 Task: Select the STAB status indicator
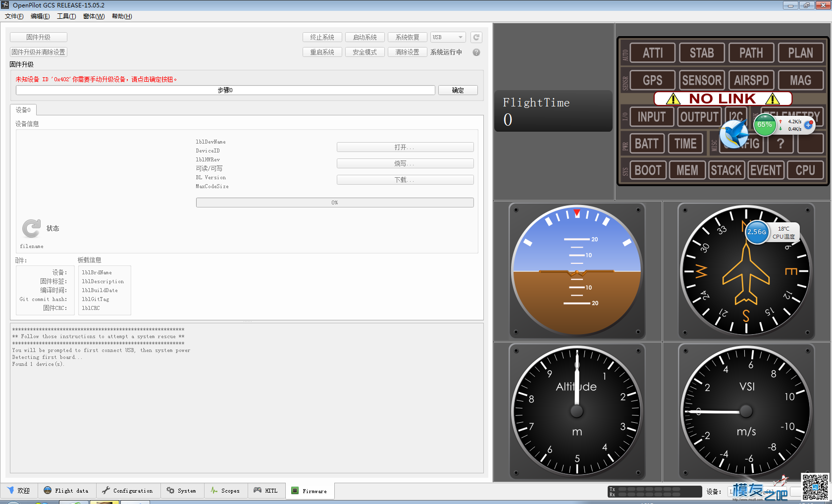(x=702, y=53)
